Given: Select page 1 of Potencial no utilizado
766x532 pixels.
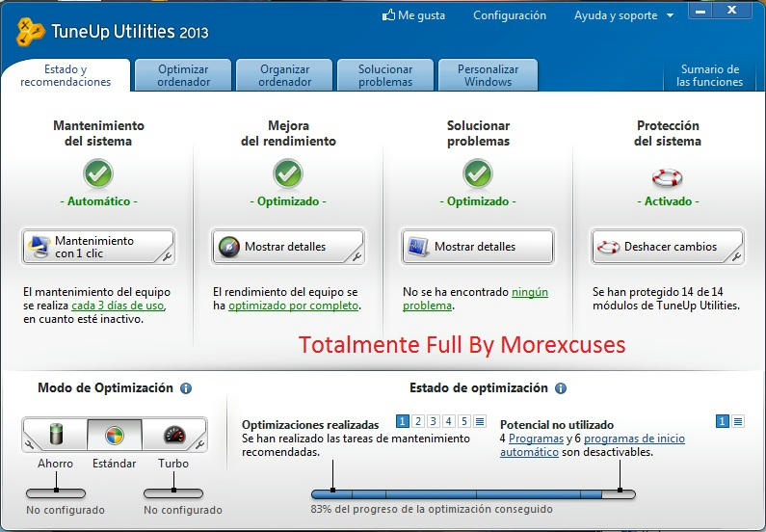Looking at the screenshot, I should click(723, 421).
